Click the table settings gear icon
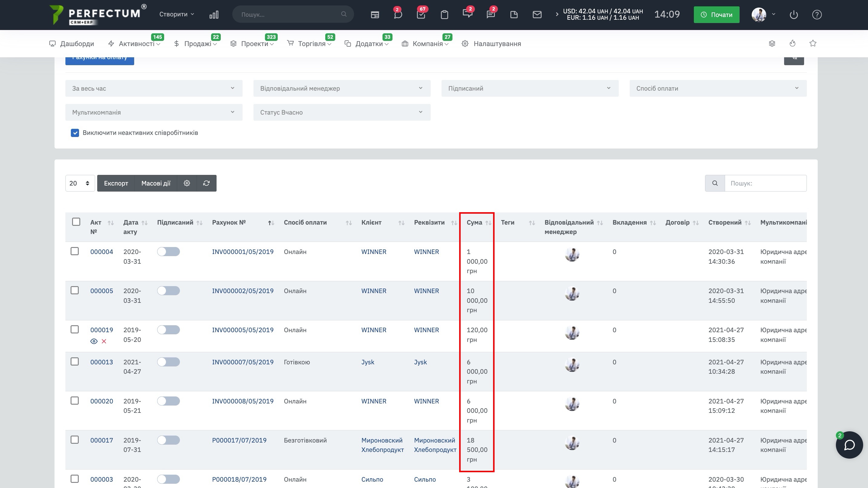The height and width of the screenshot is (488, 868). pyautogui.click(x=187, y=183)
